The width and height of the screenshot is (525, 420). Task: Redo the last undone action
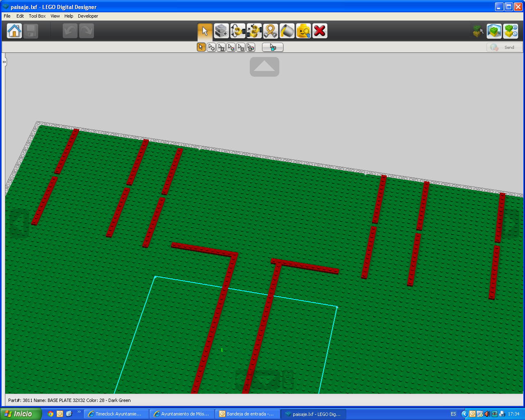pos(87,31)
